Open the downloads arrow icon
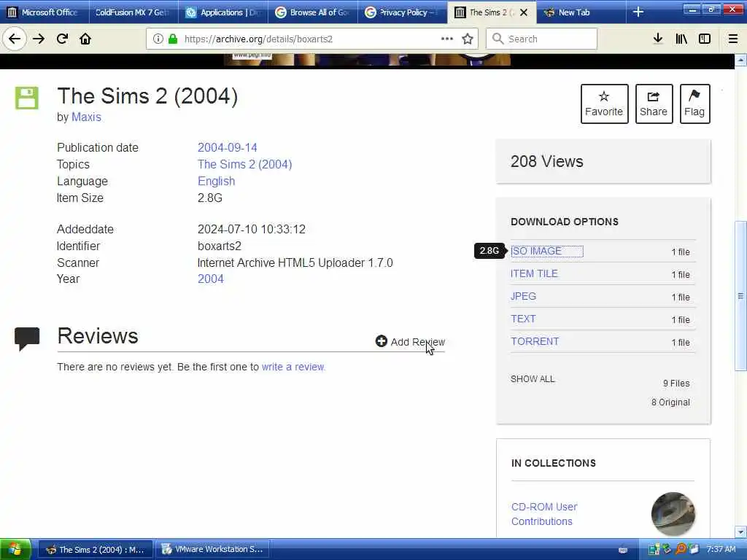The image size is (747, 560). pyautogui.click(x=658, y=39)
